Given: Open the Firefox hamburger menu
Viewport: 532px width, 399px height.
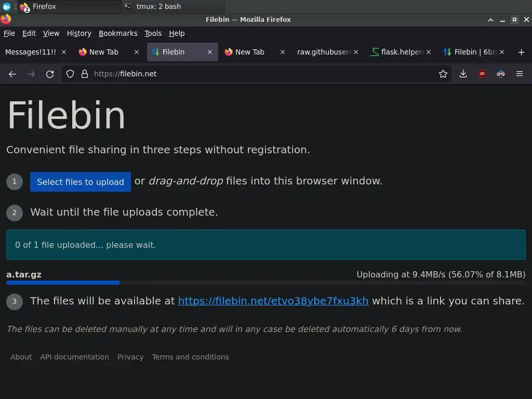Looking at the screenshot, I should (x=520, y=74).
